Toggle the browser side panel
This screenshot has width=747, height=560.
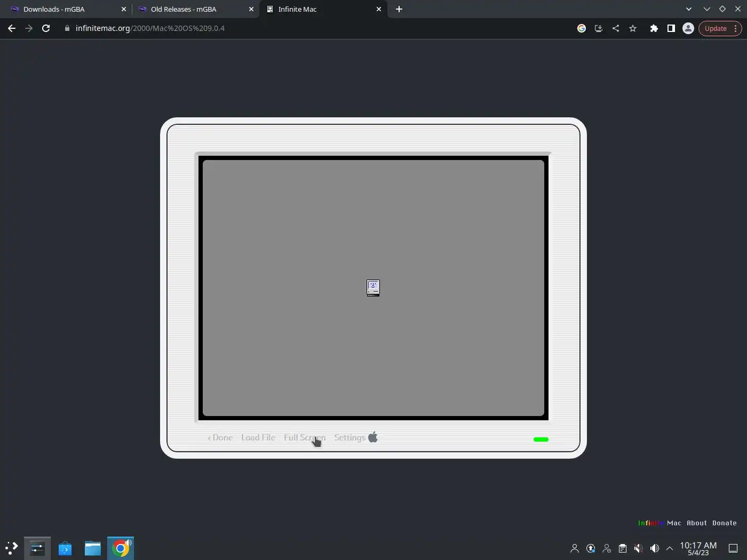(671, 28)
